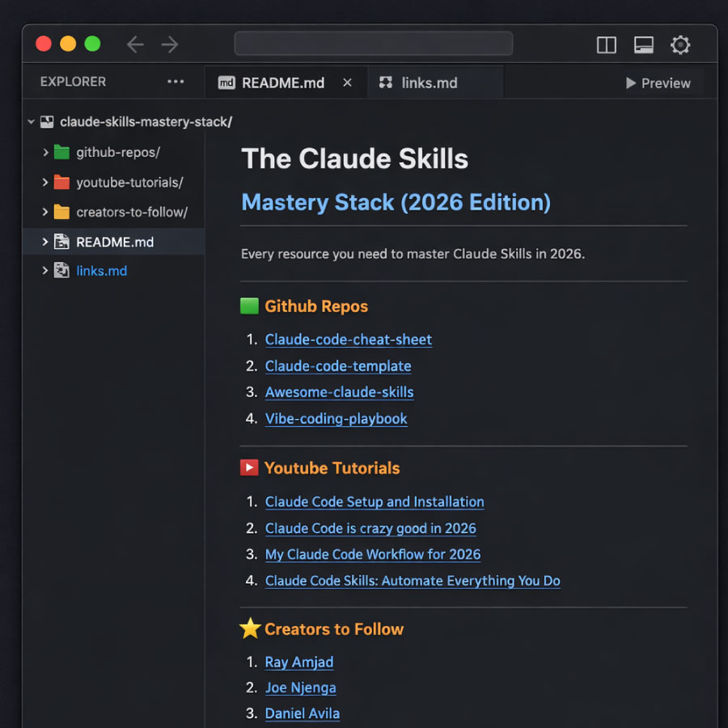The height and width of the screenshot is (728, 728).
Task: Click claude-skills-mastery-stack/ root folder name
Action: [x=146, y=122]
